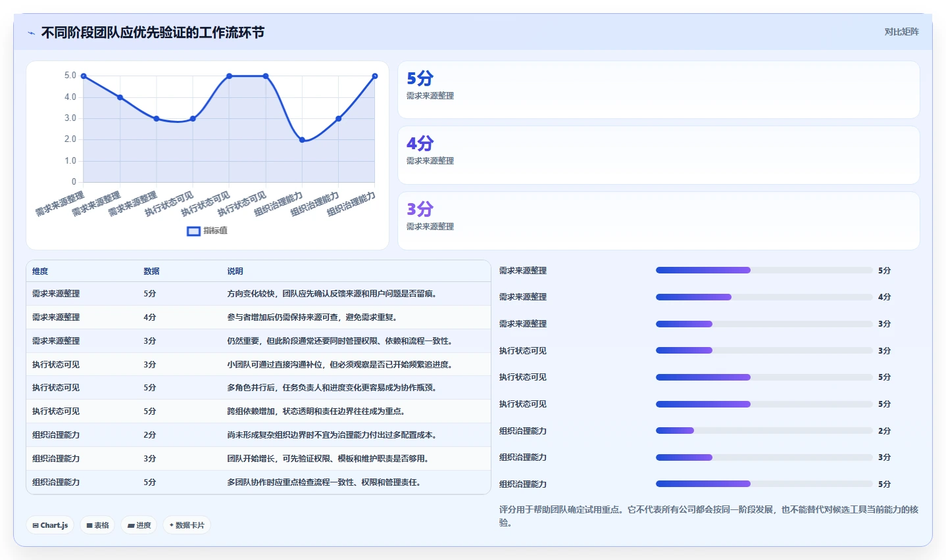Click the footnote starting with 评分用于帮助团队确定试用重点
The height and width of the screenshot is (560, 946).
click(709, 516)
